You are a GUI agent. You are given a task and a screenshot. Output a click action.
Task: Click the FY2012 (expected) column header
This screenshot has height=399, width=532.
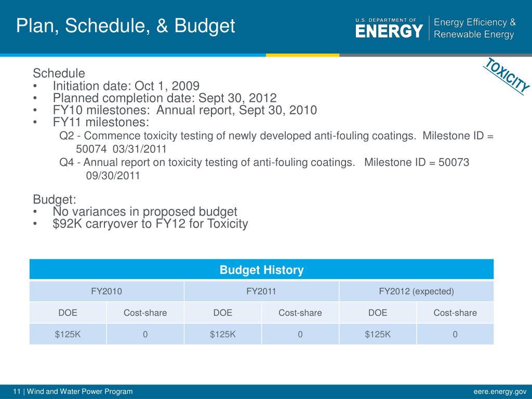click(416, 291)
